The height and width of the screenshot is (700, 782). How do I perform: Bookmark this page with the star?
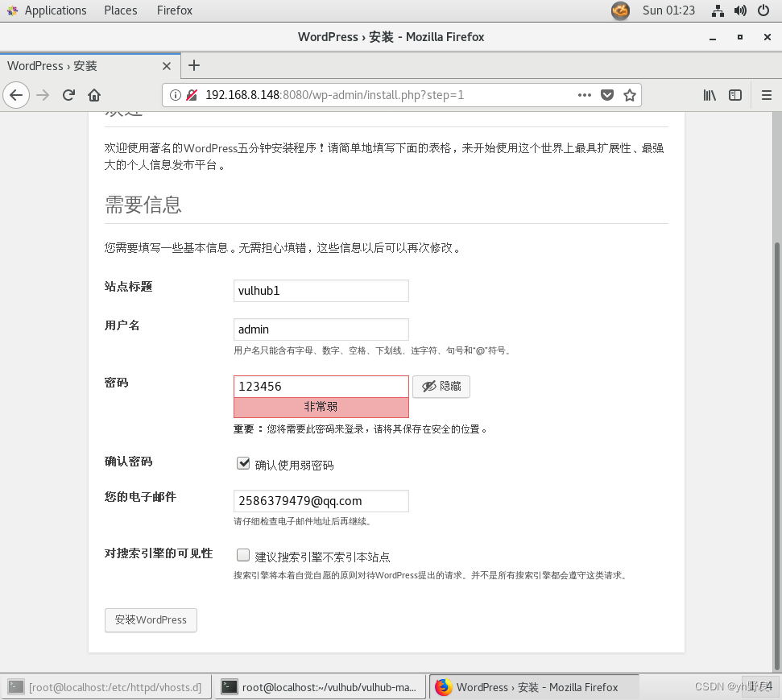tap(630, 95)
